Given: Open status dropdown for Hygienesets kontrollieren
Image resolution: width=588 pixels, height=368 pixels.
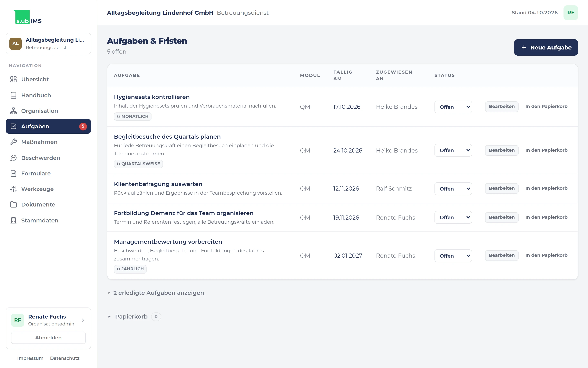Looking at the screenshot, I should point(453,107).
